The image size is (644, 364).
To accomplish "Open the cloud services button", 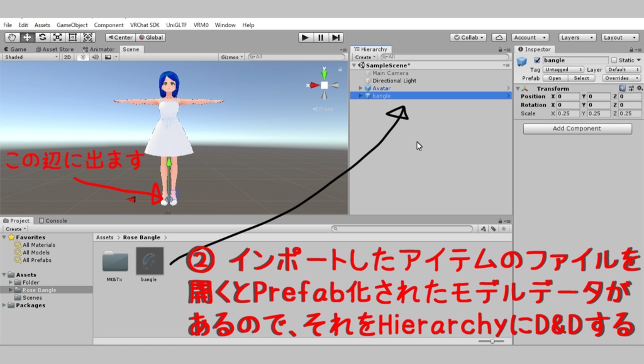I will (x=499, y=37).
